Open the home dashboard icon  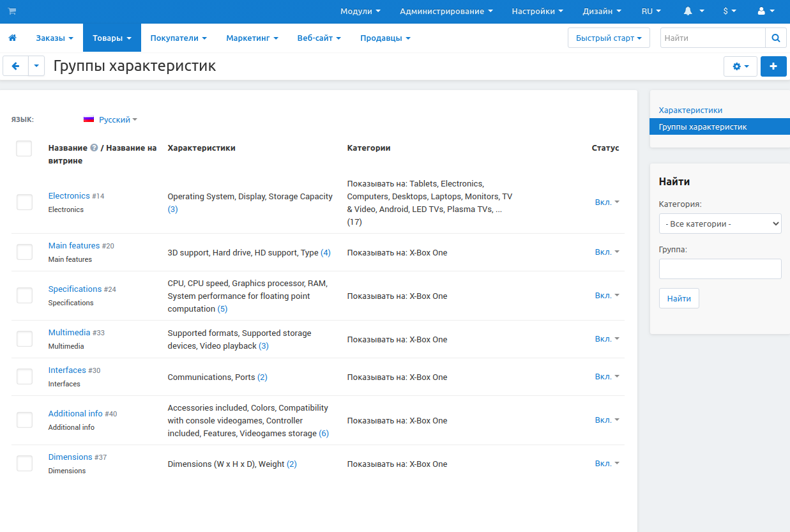point(12,38)
